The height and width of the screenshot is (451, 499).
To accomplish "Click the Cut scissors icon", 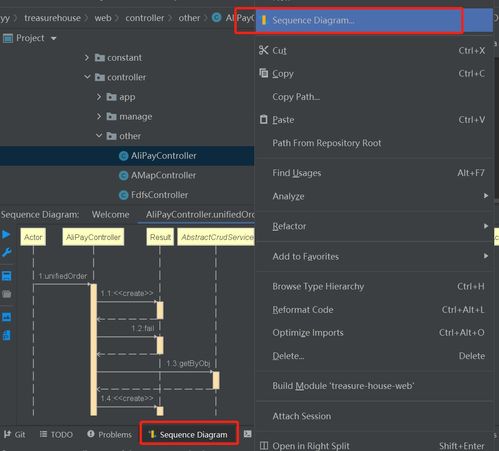I will click(263, 50).
